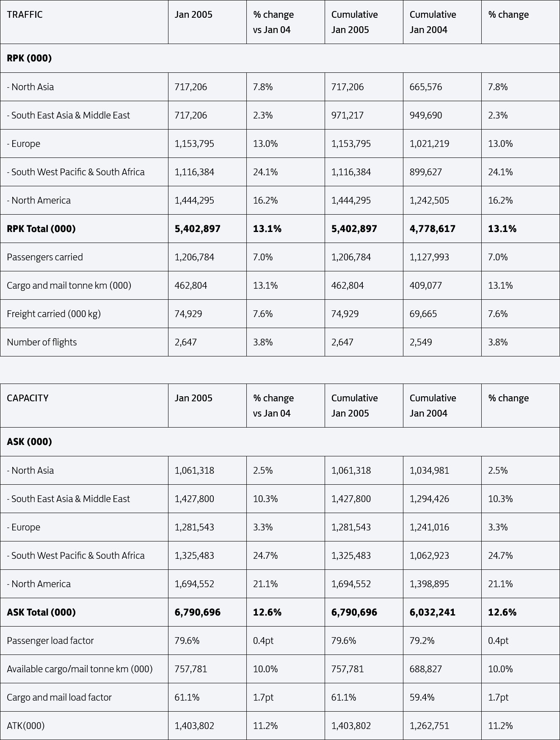Click the Number of flights row label
The image size is (560, 740).
[42, 342]
